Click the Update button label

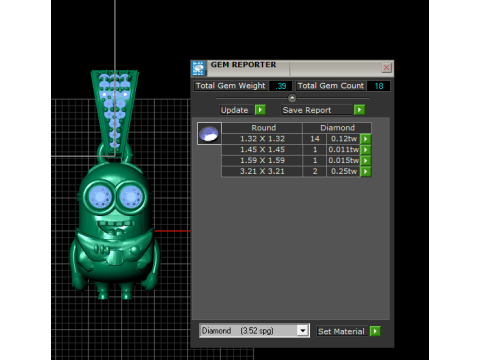(x=235, y=110)
